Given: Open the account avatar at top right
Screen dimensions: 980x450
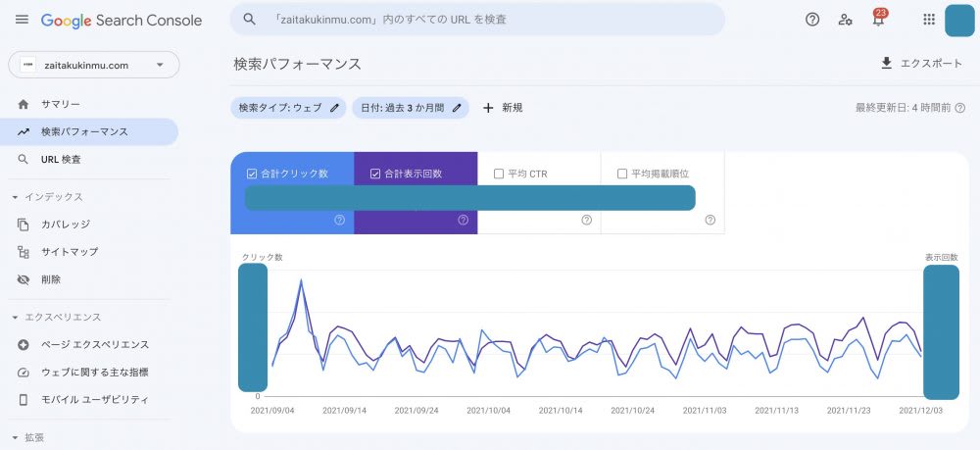Looking at the screenshot, I should pyautogui.click(x=959, y=20).
